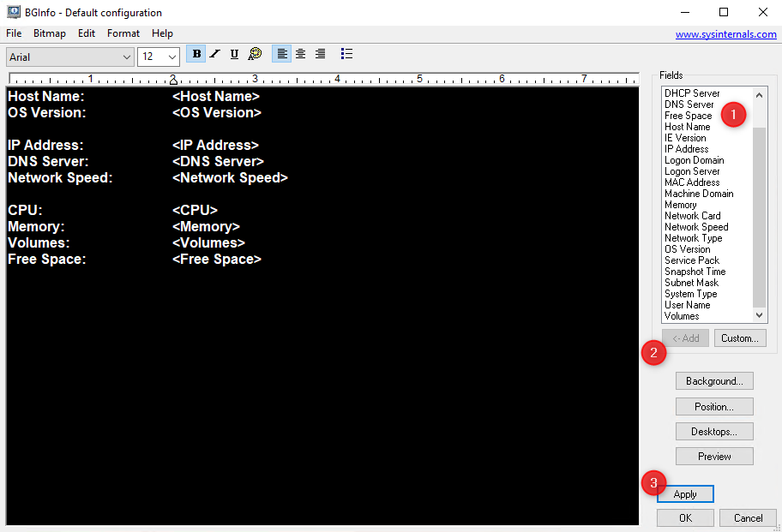This screenshot has height=532, width=782.
Task: Toggle Underline formatting button
Action: pos(234,54)
